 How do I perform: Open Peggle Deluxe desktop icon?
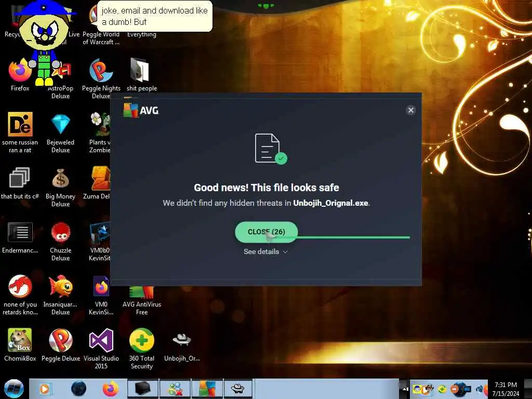[60, 345]
